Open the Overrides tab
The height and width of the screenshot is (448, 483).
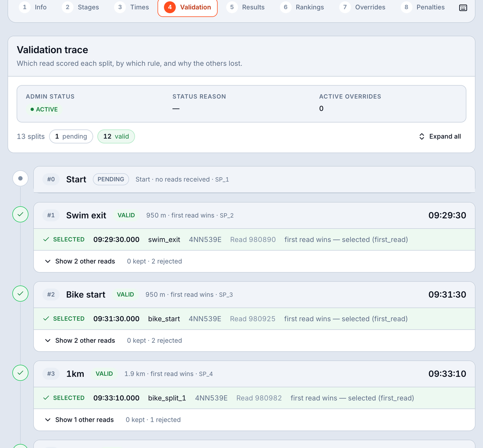pos(363,7)
